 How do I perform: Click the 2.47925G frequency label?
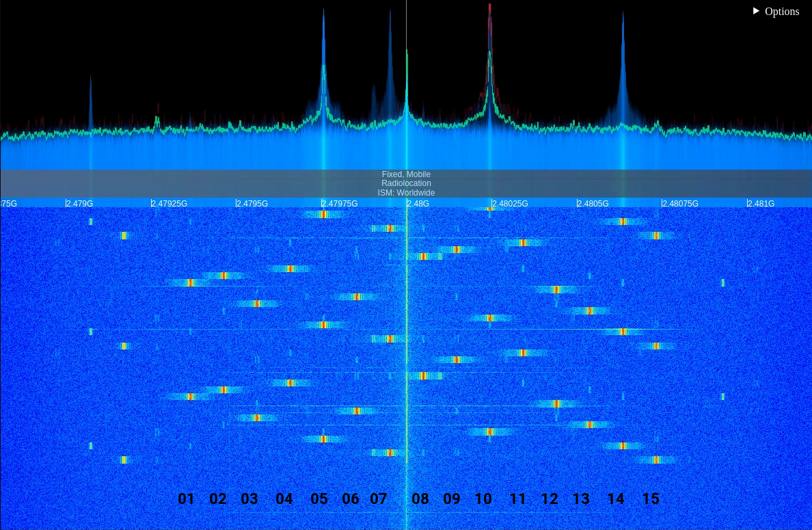tap(169, 204)
